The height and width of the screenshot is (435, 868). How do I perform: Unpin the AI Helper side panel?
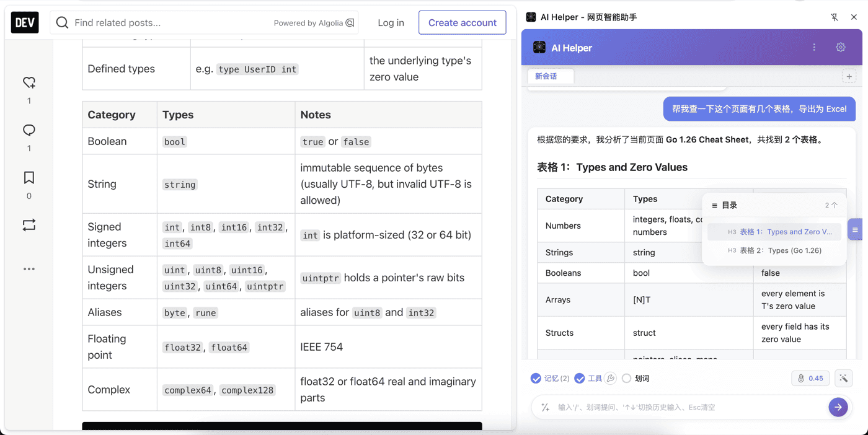835,17
